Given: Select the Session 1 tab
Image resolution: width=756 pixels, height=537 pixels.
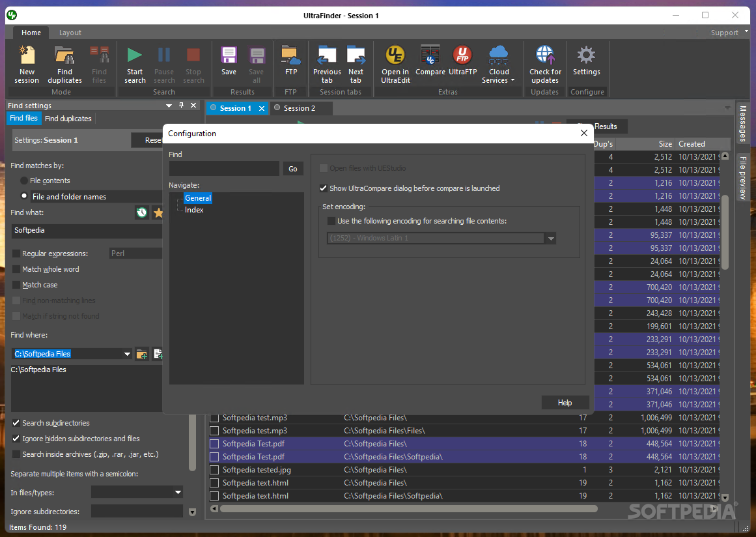Looking at the screenshot, I should click(x=235, y=108).
